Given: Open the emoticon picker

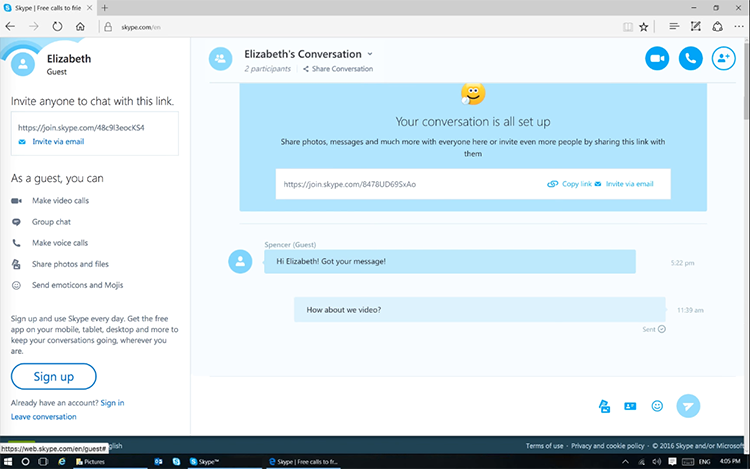Looking at the screenshot, I should pos(657,406).
